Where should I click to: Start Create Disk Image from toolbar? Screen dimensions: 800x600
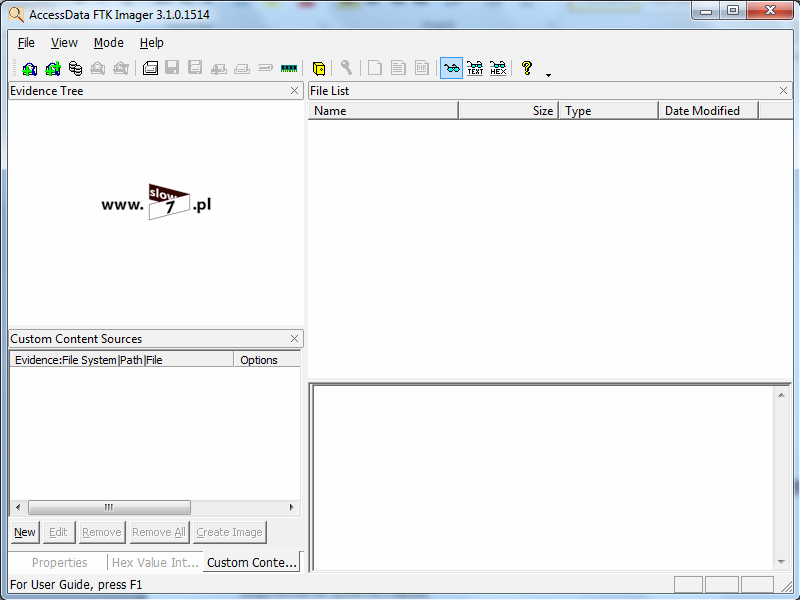click(x=150, y=68)
